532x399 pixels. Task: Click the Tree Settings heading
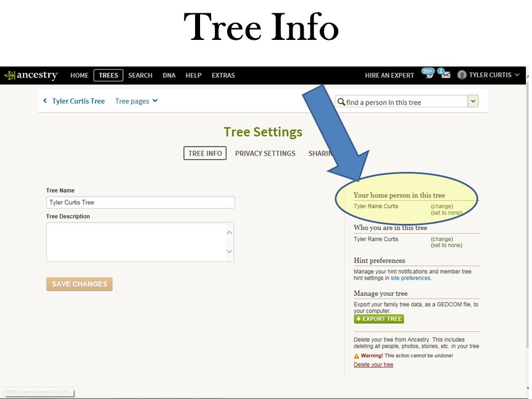click(263, 132)
